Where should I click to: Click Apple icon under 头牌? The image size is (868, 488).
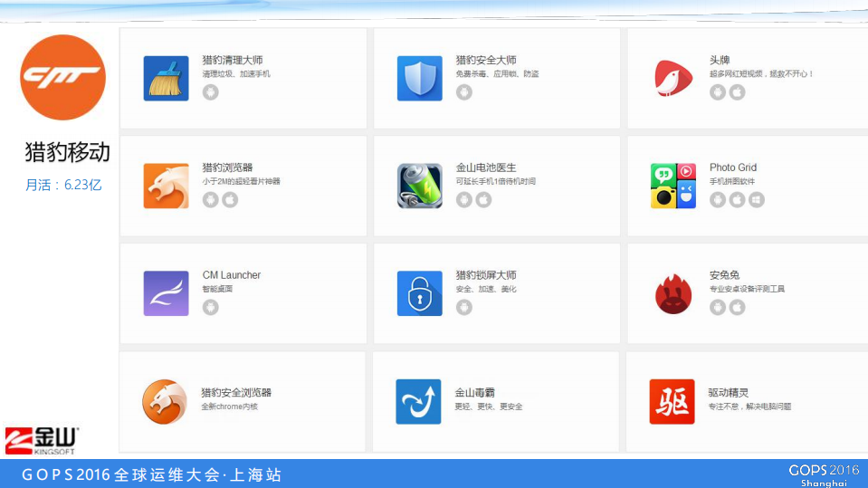click(x=738, y=92)
